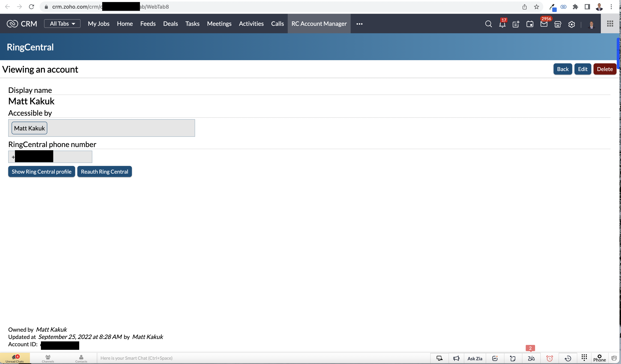This screenshot has height=364, width=621.
Task: Click the 'Viewing an account' heading
Action: [x=40, y=70]
